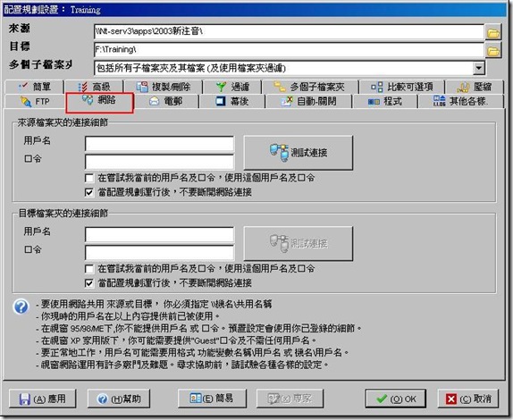Click the target 口令 password field
Screen dimensions: 513x420
159,252
